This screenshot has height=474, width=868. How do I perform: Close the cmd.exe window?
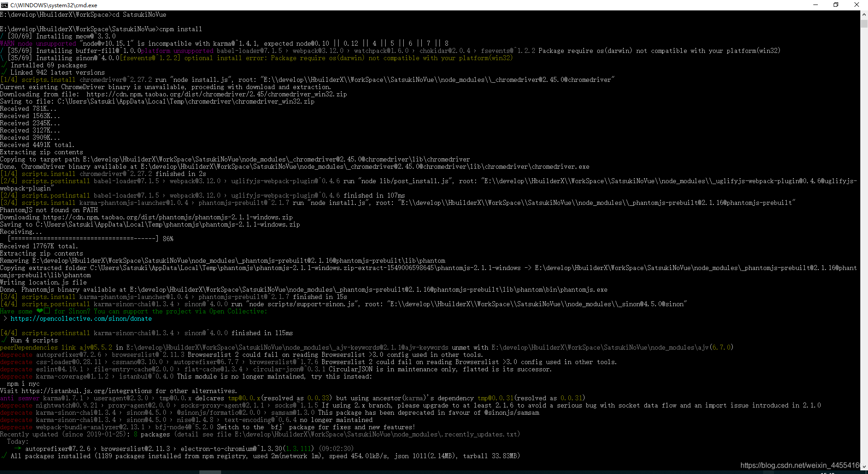click(x=857, y=5)
